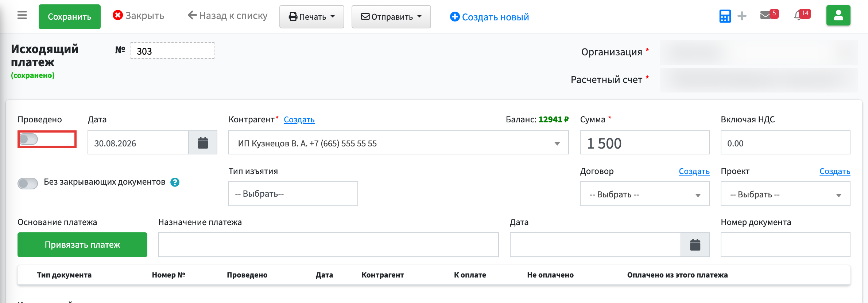Click the green Сохранить button
This screenshot has height=303, width=868.
pyautogui.click(x=70, y=17)
